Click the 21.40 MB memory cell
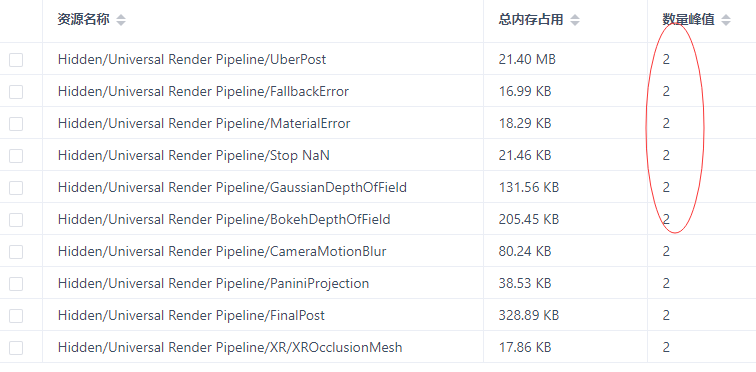 click(x=527, y=59)
